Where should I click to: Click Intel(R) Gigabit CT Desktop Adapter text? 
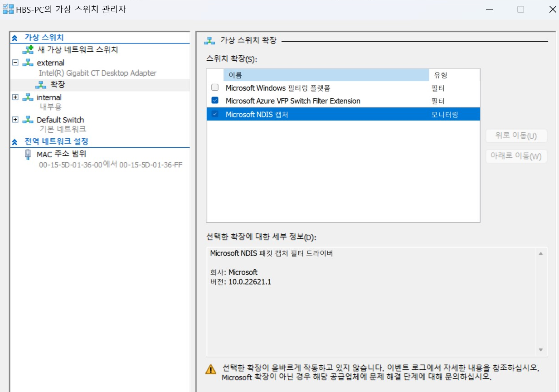tap(97, 73)
